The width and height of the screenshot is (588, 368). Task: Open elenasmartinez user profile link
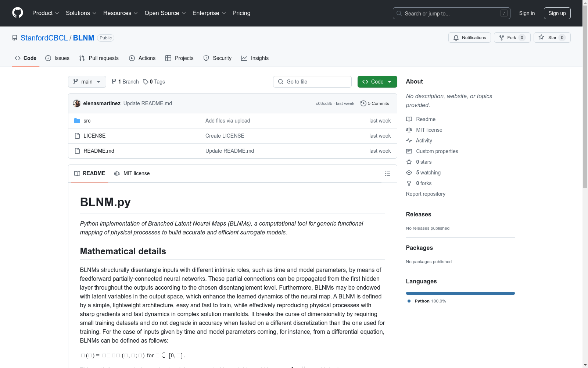tap(102, 103)
